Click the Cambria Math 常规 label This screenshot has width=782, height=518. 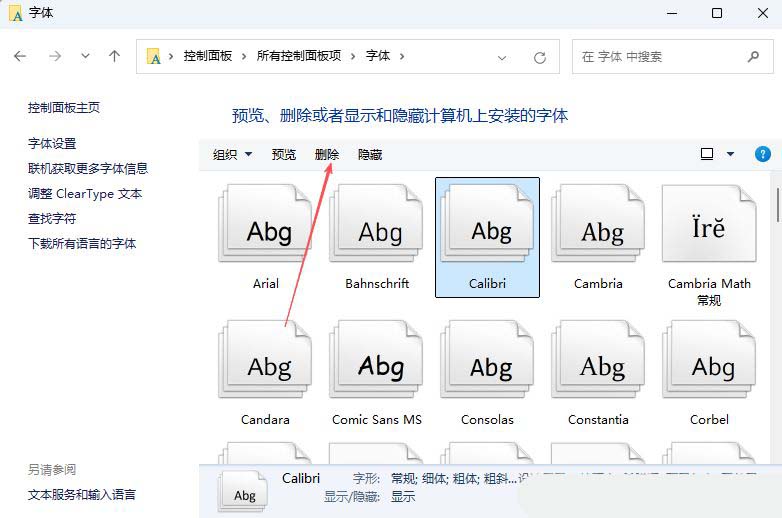point(709,292)
